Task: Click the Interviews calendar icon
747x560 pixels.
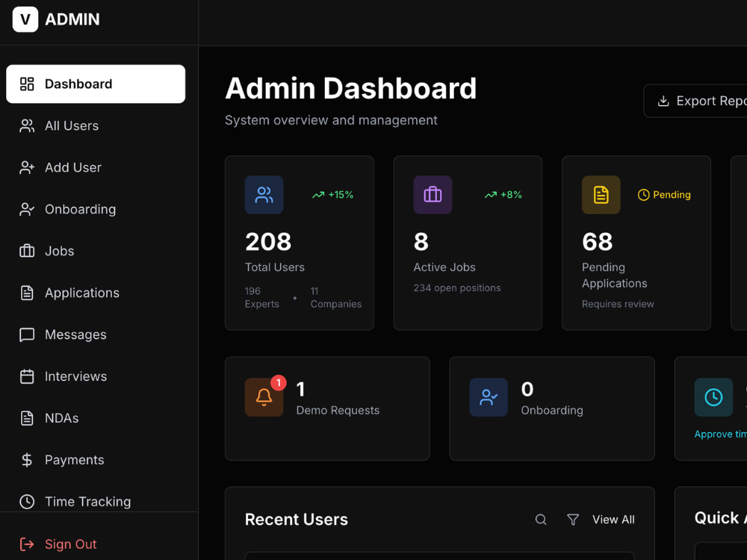Action: 27,376
